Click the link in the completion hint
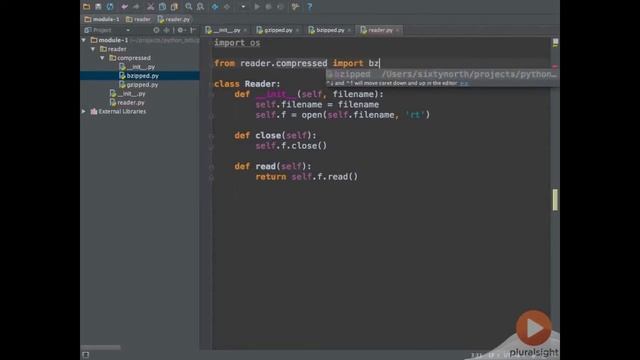 pos(464,83)
